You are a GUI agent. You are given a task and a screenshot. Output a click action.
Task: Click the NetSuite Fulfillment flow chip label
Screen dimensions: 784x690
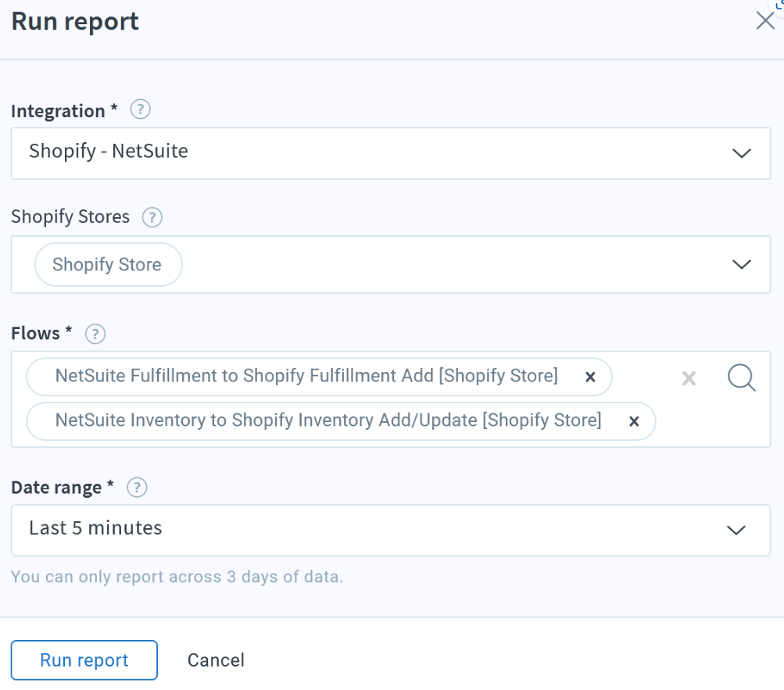click(x=306, y=377)
